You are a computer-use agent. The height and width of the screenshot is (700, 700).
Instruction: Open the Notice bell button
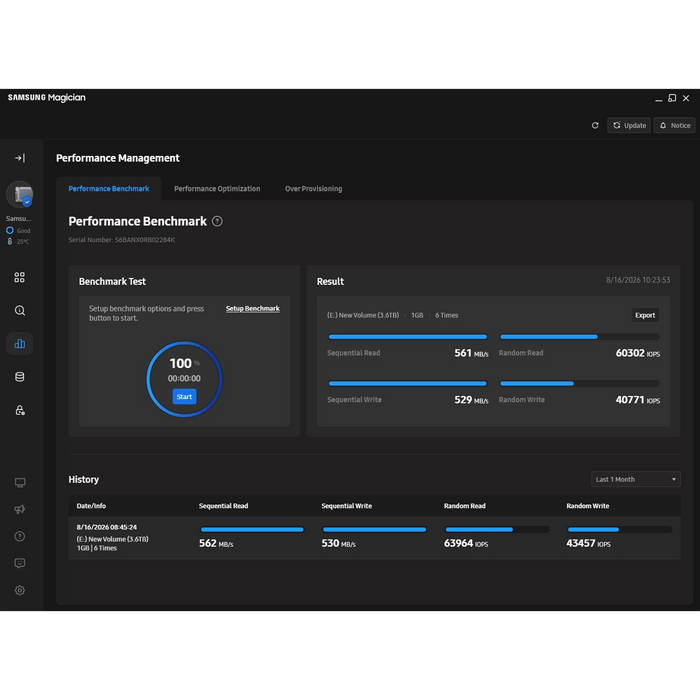(x=675, y=125)
